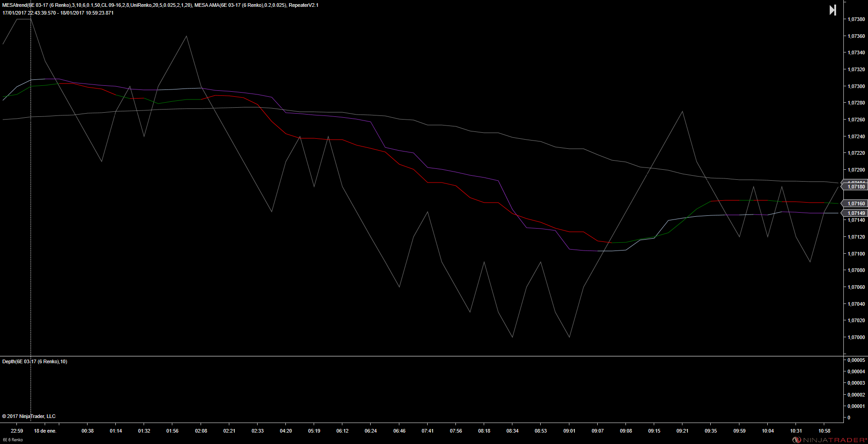Click the 10:31 time axis label

pos(796,431)
